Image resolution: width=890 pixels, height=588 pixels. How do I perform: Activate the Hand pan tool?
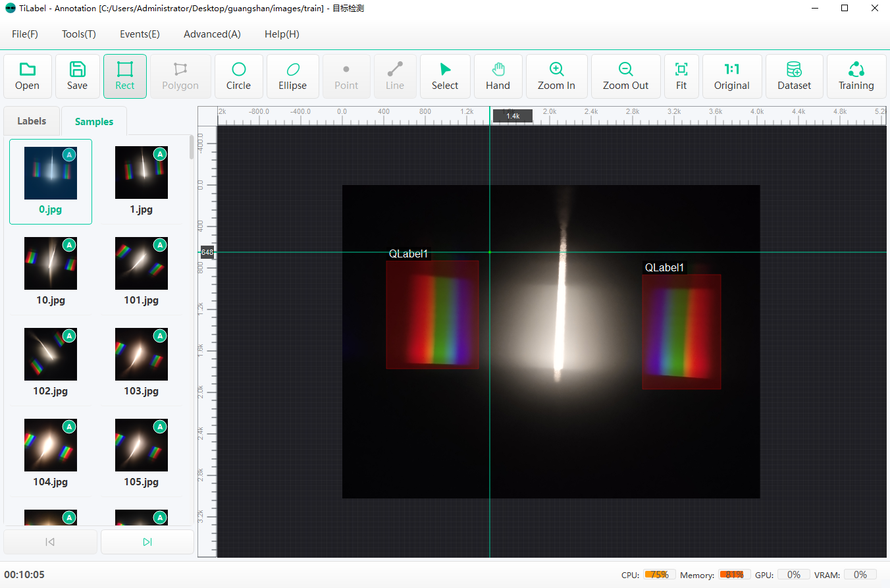pos(498,76)
